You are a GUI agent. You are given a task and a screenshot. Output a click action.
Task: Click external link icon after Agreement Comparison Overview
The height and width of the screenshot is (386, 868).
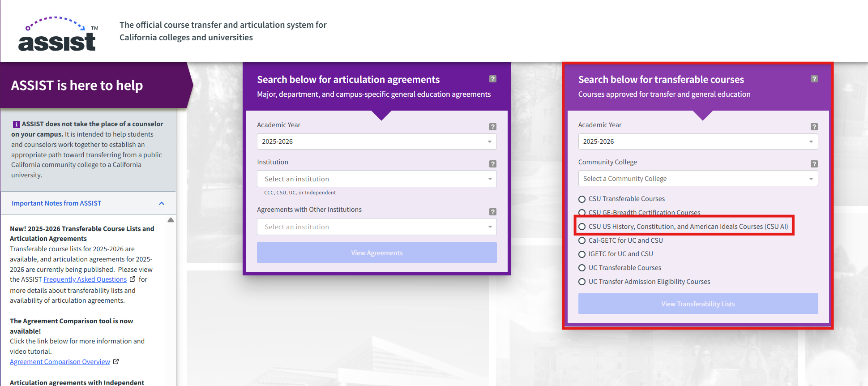click(x=116, y=361)
